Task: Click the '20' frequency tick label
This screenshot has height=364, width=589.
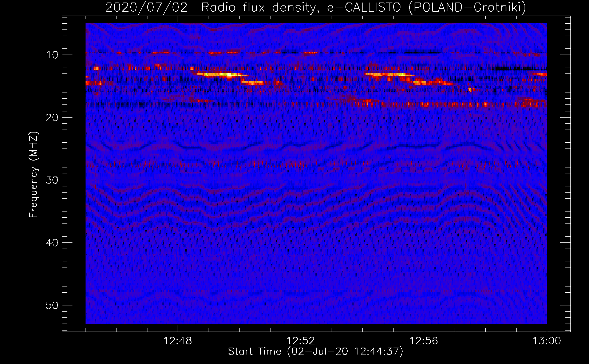Action: click(52, 118)
